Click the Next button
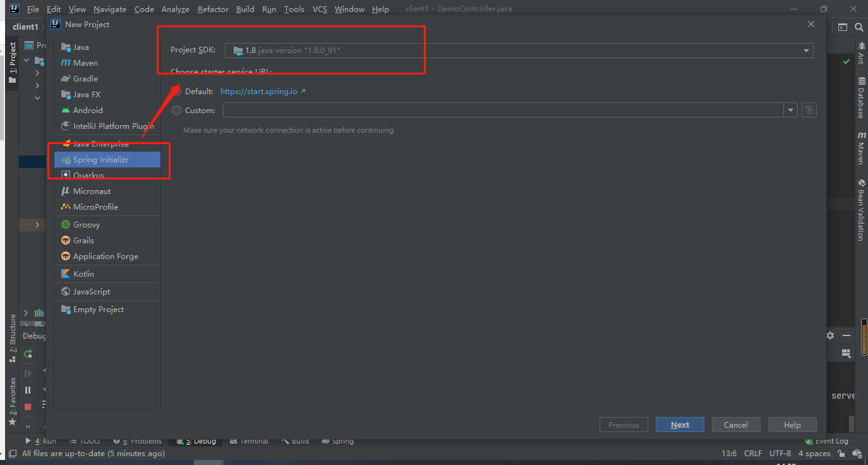 pyautogui.click(x=680, y=425)
